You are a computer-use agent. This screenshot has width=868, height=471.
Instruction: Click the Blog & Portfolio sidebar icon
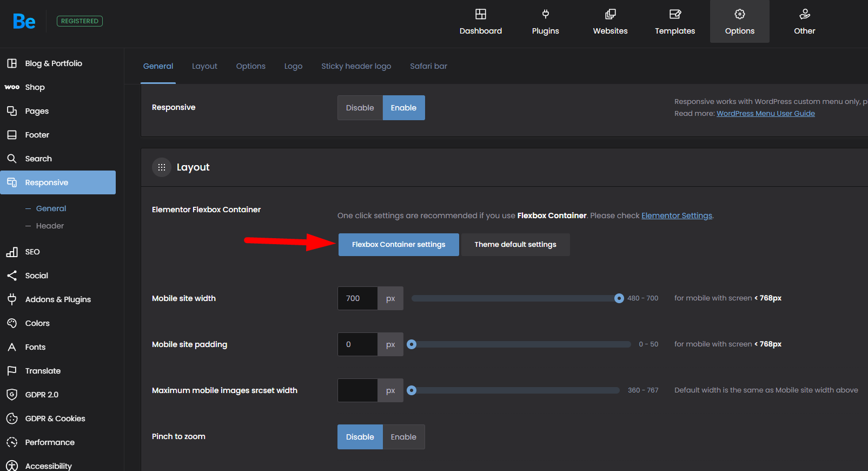pyautogui.click(x=12, y=63)
